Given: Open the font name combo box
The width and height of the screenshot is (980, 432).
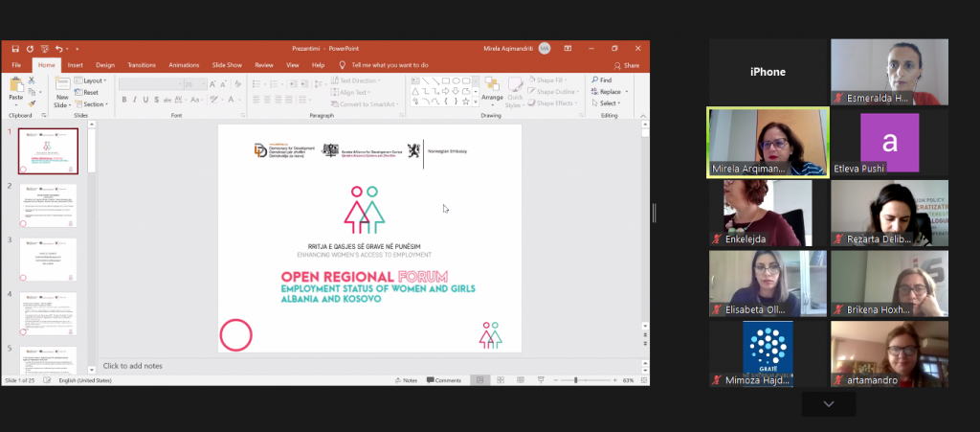Looking at the screenshot, I should [x=150, y=83].
